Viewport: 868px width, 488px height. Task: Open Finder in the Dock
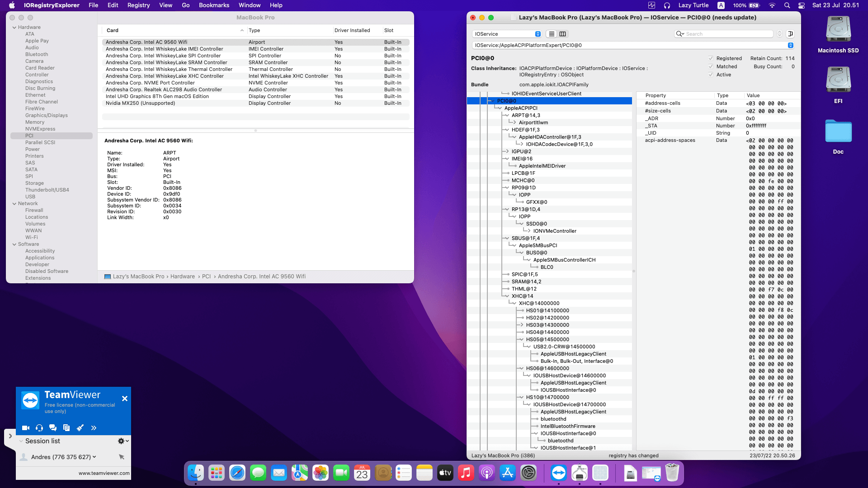(196, 473)
